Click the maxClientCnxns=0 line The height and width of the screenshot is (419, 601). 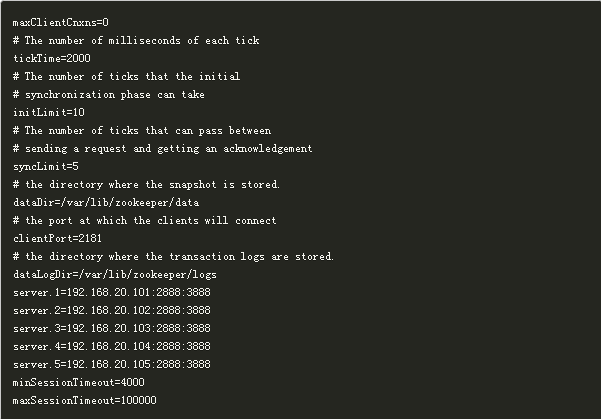pyautogui.click(x=61, y=23)
